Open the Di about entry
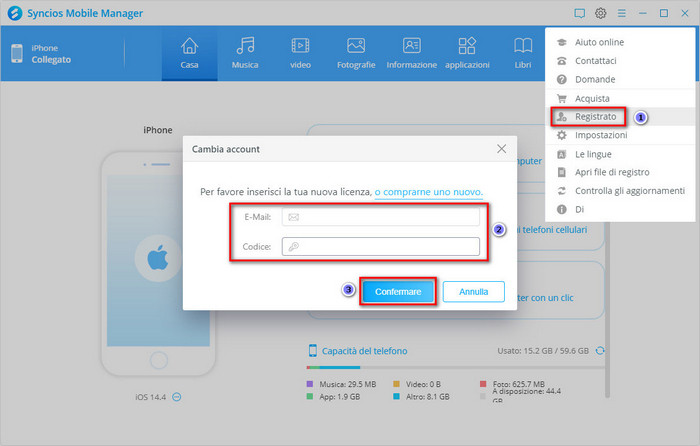The height and width of the screenshot is (446, 700). point(620,209)
